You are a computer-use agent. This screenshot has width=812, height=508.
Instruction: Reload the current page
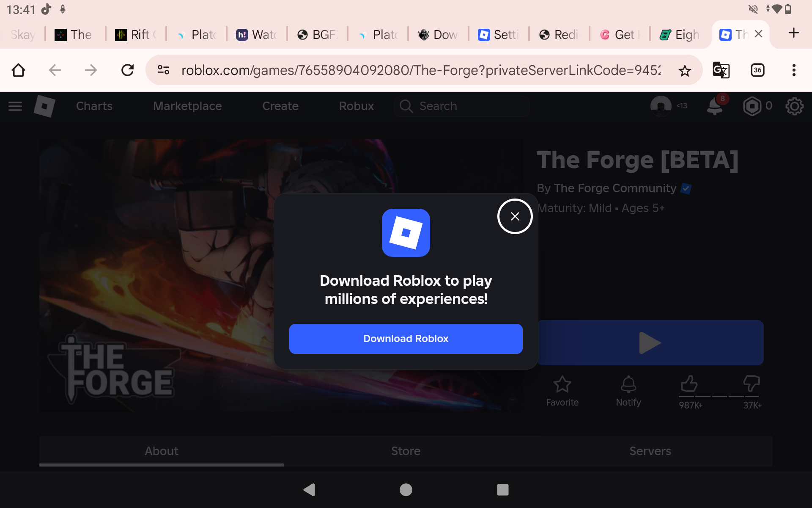(127, 70)
